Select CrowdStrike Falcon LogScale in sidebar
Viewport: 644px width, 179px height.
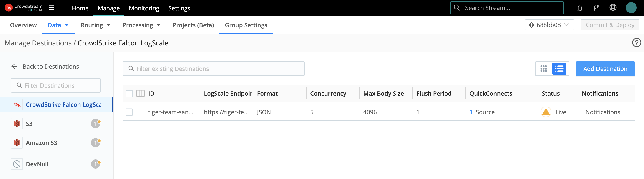coord(56,104)
